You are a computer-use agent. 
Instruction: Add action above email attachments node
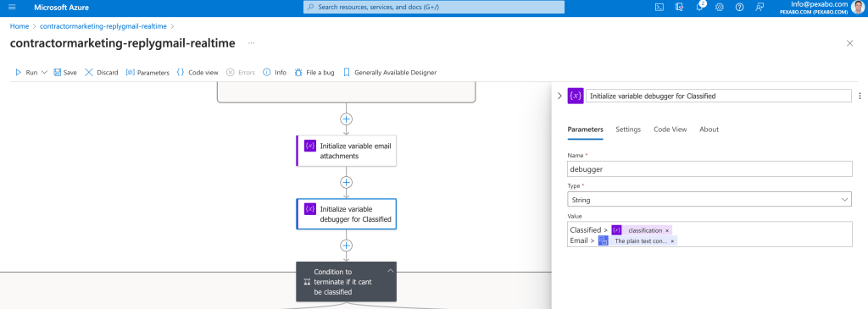[347, 119]
